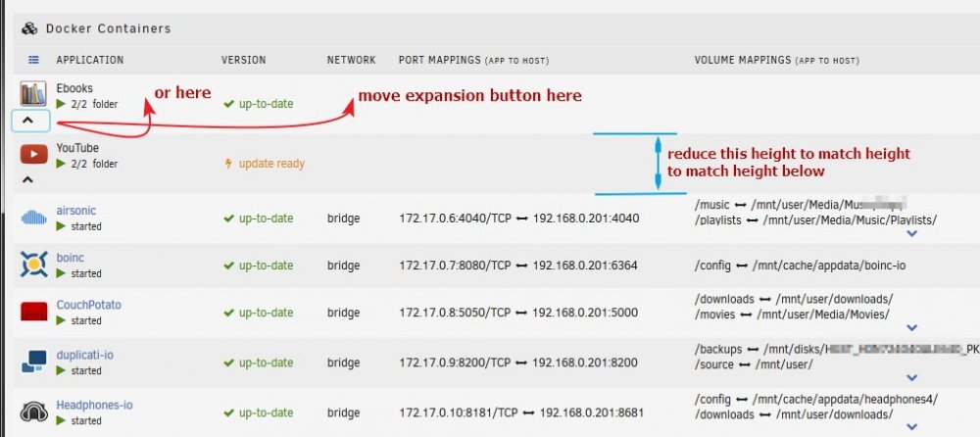Click the CouchPotato started play icon
The width and height of the screenshot is (980, 437).
click(x=61, y=320)
